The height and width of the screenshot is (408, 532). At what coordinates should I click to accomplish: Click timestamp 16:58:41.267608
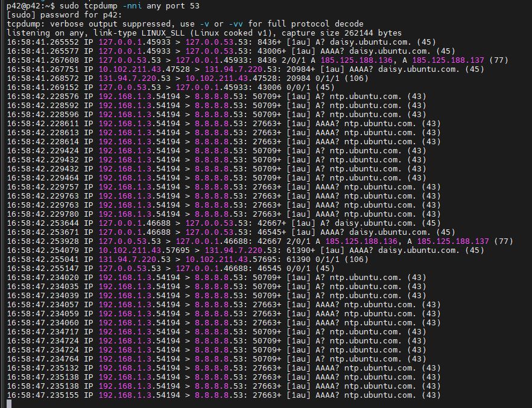[x=43, y=60]
